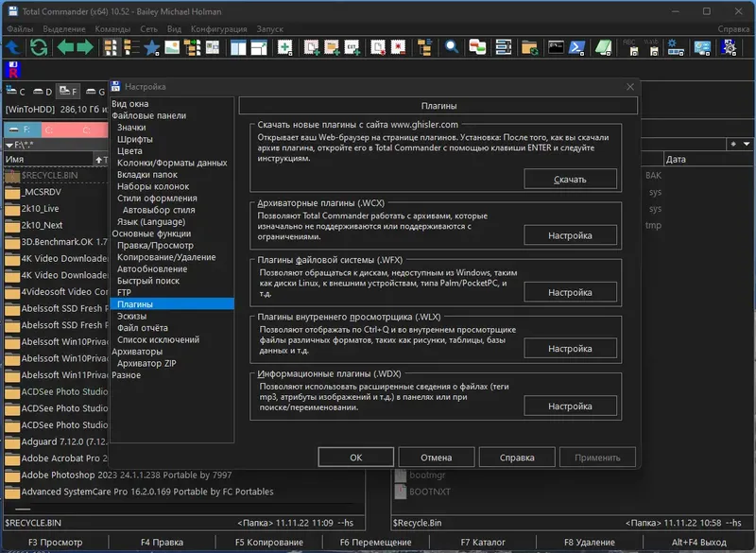Select drive G in the drive bar
This screenshot has height=553, width=756.
(95, 92)
